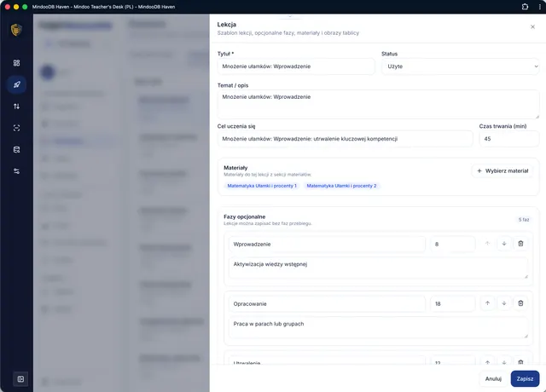Click Matematyka Ułamki i procenty 1 tag
Screen dimensions: 546x392
pos(262,186)
